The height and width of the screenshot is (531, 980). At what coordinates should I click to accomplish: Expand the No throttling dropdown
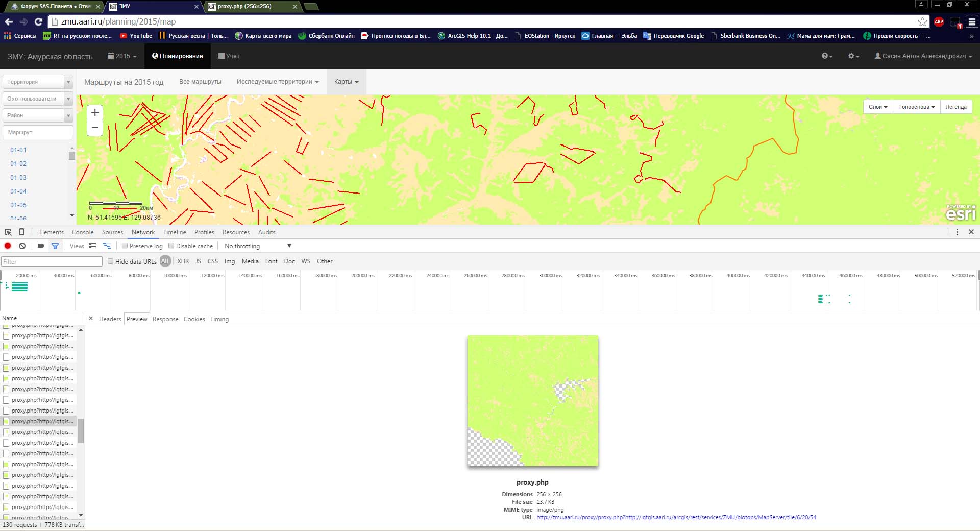258,246
